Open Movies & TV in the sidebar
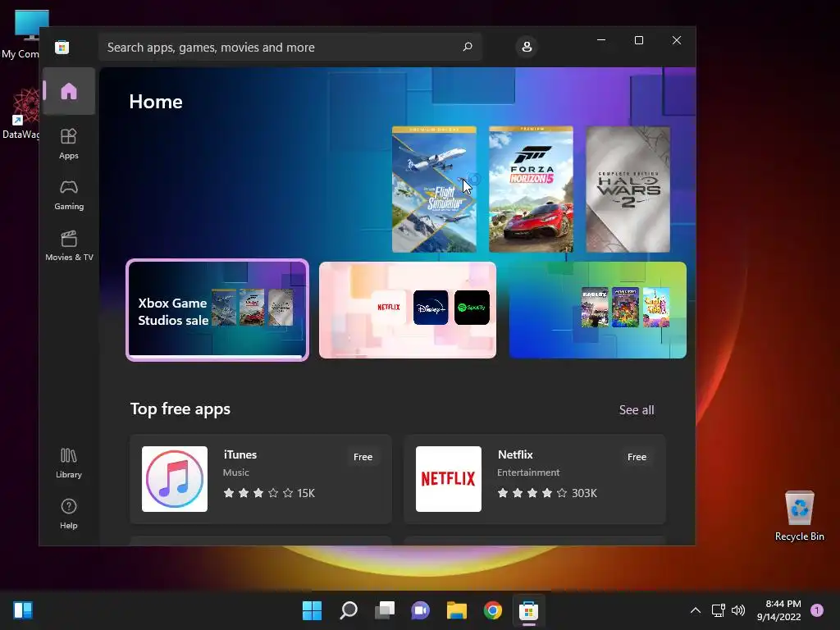This screenshot has height=630, width=840. [69, 246]
